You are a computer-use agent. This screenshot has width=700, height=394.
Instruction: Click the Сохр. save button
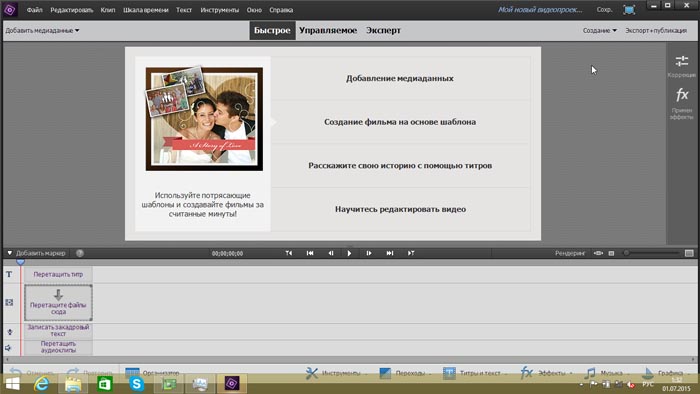pos(604,9)
